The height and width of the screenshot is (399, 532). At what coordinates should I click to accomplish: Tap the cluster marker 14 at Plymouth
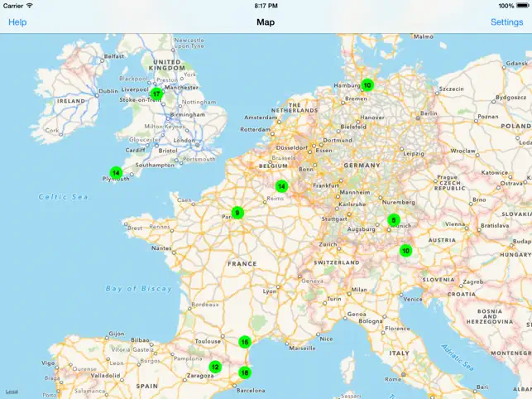pos(116,173)
